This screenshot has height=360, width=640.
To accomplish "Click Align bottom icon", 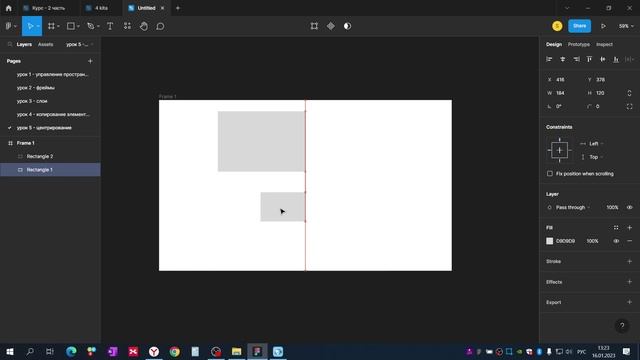I will pyautogui.click(x=616, y=59).
